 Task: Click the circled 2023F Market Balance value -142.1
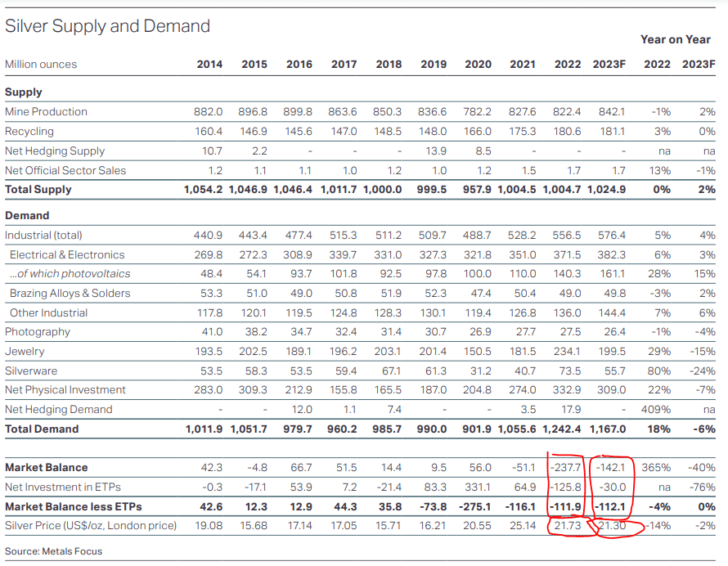610,468
